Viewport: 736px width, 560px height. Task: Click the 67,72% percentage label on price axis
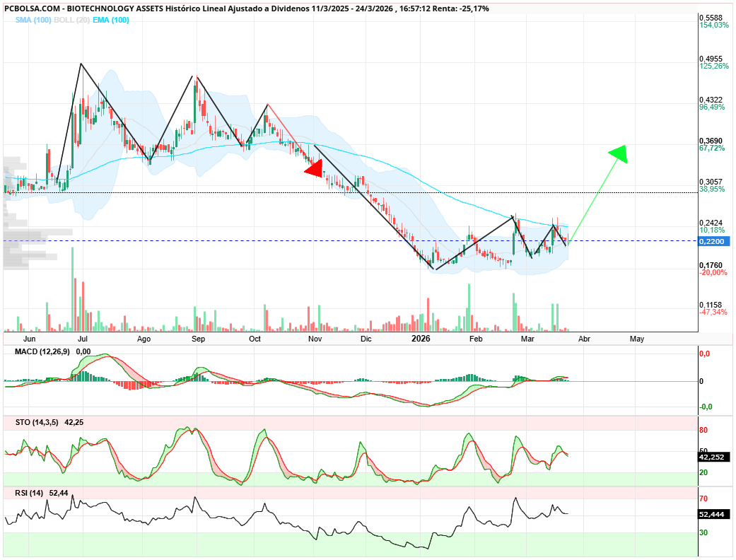click(713, 148)
